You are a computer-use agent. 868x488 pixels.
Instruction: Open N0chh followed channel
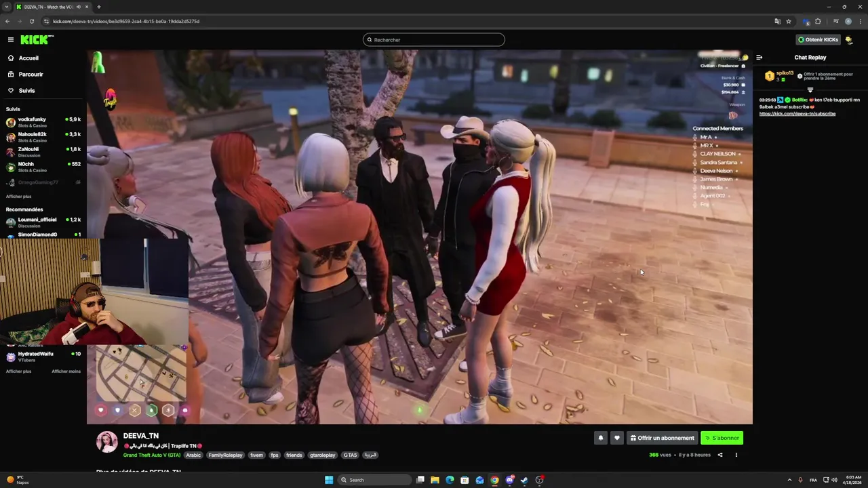[x=43, y=167]
